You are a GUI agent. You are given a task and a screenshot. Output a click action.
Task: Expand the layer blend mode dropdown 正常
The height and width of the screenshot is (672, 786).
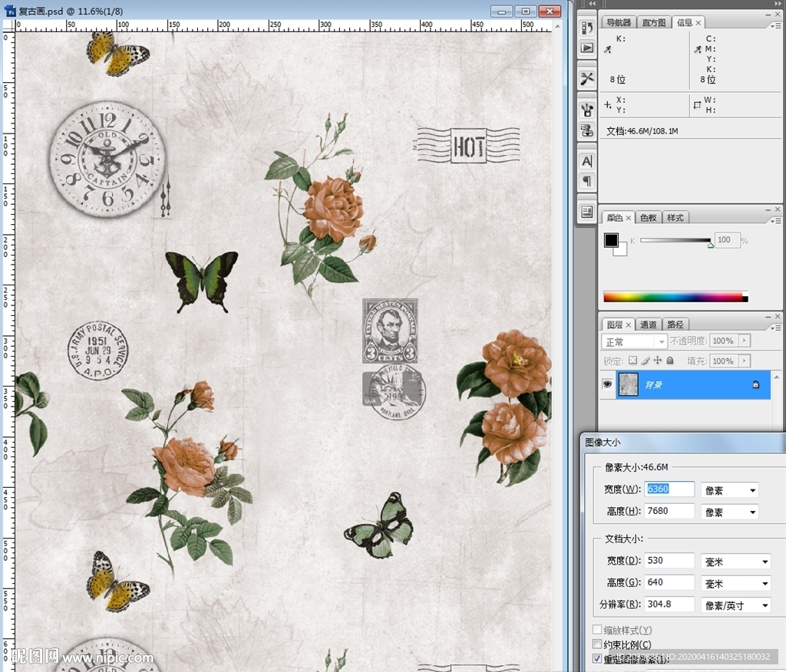pos(634,341)
